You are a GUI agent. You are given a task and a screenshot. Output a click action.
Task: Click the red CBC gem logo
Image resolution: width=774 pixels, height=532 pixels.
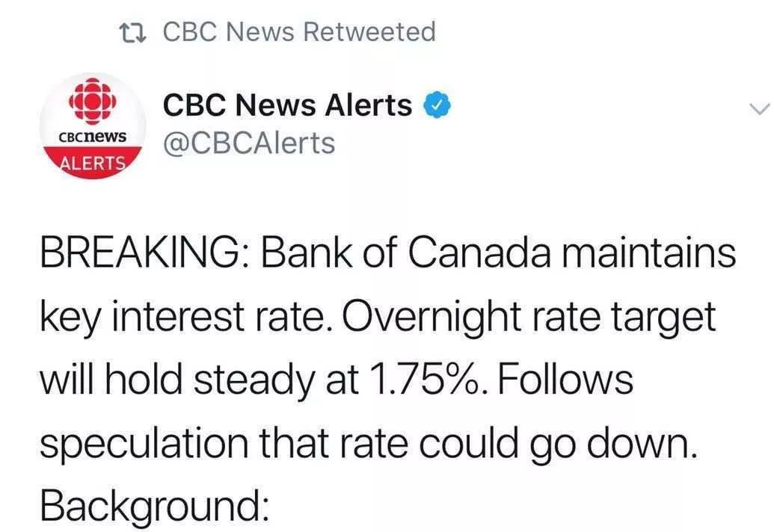(x=92, y=101)
